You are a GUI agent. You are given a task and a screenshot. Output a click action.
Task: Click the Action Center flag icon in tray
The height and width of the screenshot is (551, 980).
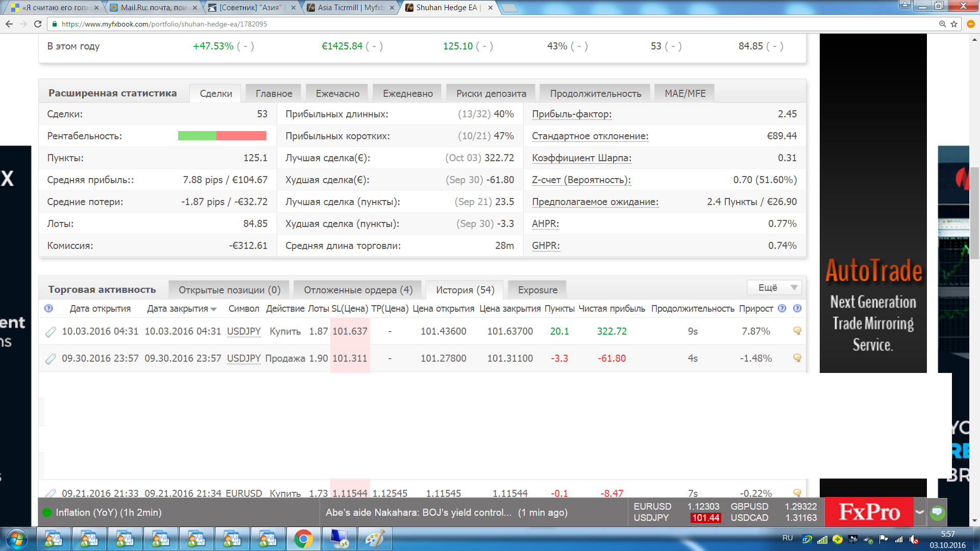click(x=884, y=539)
